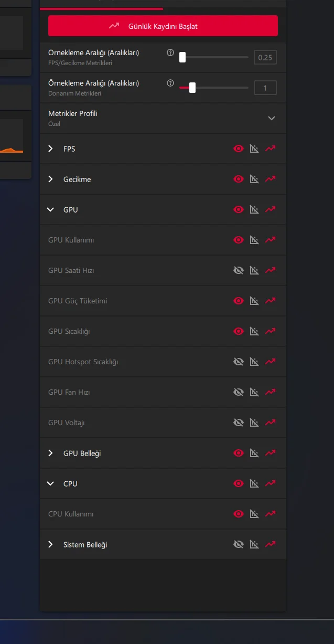Start logging with Günlük Kaydını Başlat
334x644 pixels.
pyautogui.click(x=163, y=26)
